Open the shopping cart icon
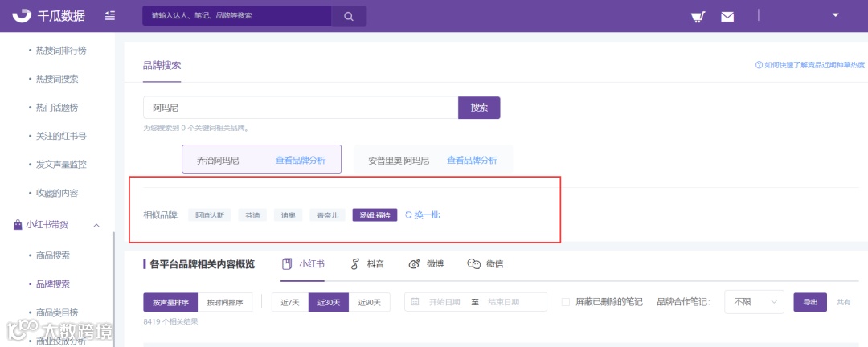Screen dimensions: 868x347 click(698, 17)
